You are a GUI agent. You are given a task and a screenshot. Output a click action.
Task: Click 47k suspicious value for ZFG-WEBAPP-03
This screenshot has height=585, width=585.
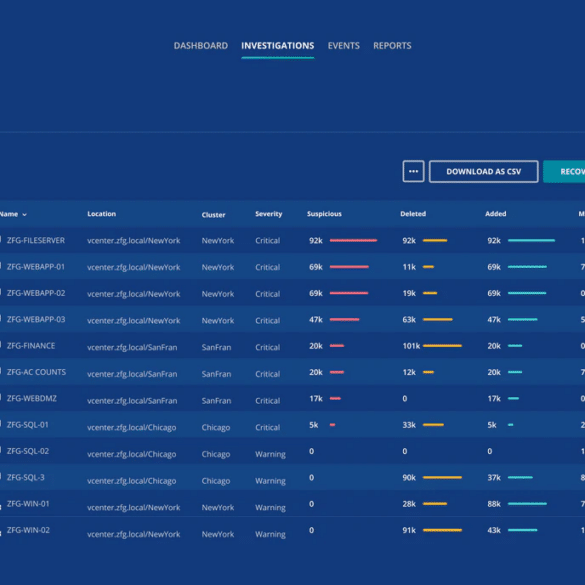pyautogui.click(x=316, y=320)
